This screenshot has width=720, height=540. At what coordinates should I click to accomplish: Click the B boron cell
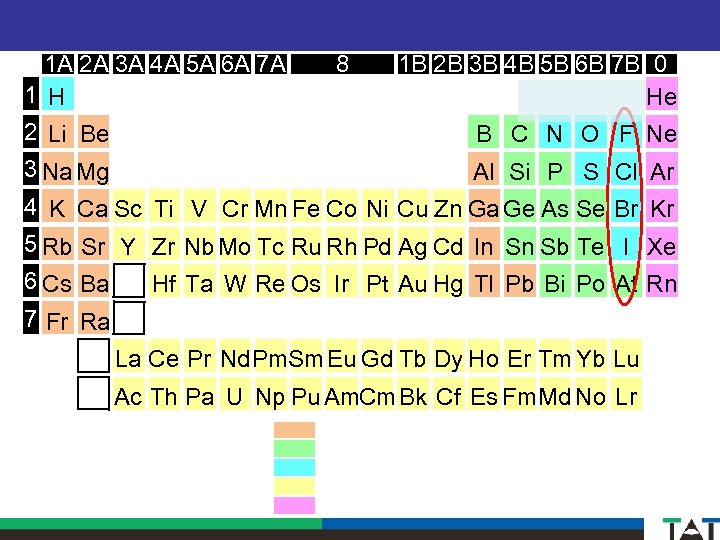(484, 132)
